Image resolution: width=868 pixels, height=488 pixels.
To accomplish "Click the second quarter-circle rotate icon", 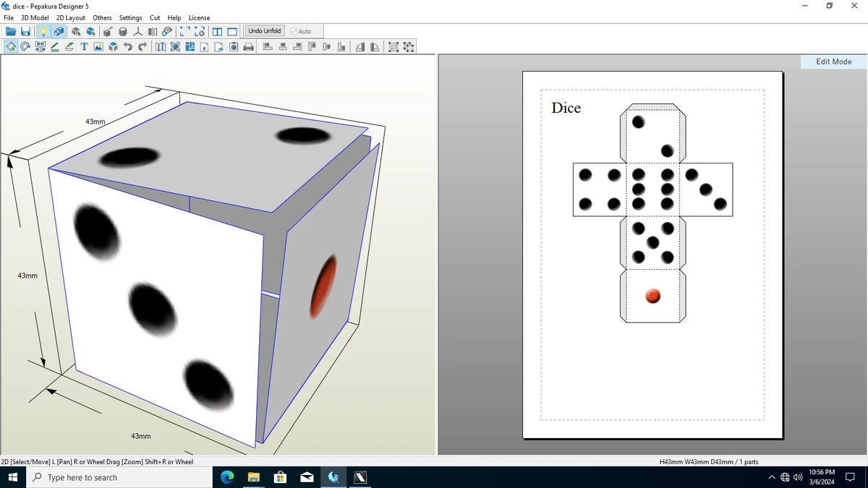I will pos(375,47).
